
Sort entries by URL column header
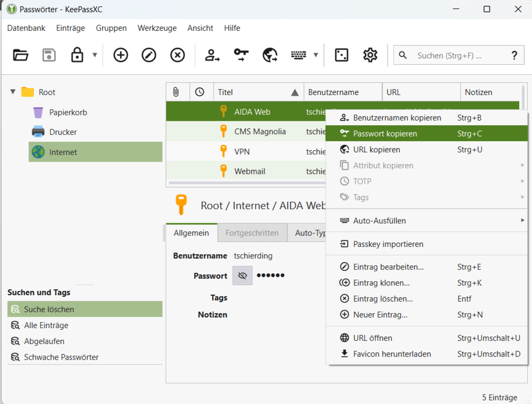tap(421, 92)
